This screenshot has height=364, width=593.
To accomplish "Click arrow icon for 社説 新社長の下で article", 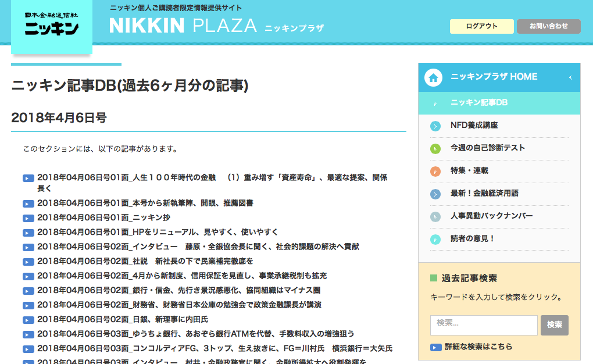I will pyautogui.click(x=28, y=262).
